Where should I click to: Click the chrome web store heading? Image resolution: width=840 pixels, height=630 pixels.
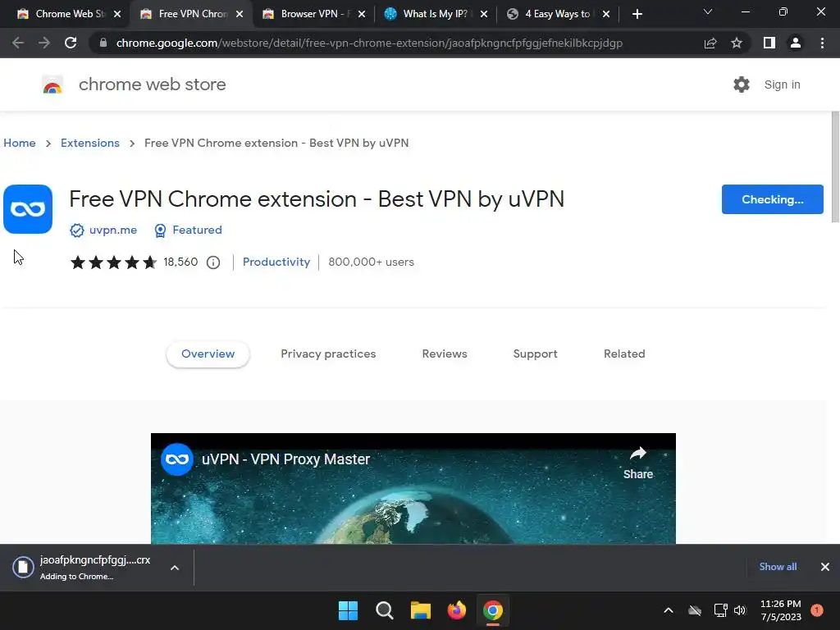point(152,84)
